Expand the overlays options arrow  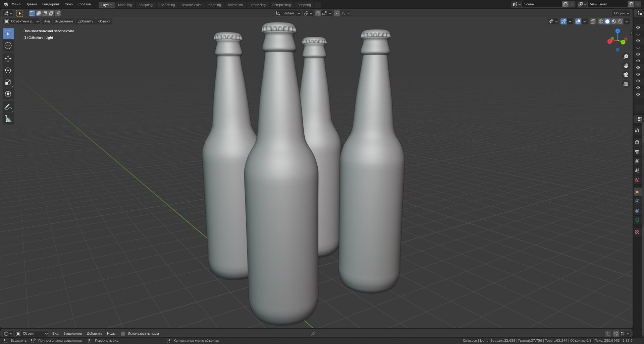(x=585, y=21)
